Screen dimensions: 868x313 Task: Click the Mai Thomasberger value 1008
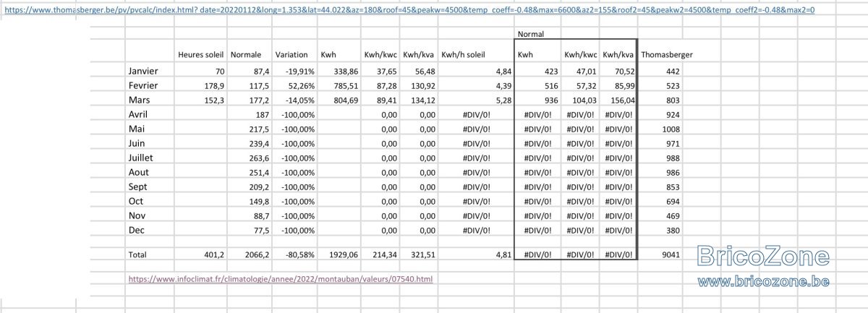click(670, 129)
